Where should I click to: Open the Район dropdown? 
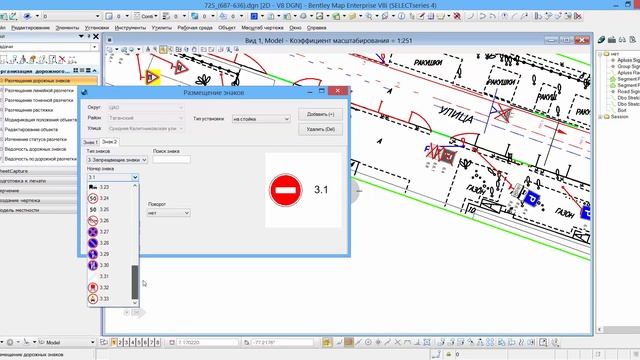tap(146, 118)
